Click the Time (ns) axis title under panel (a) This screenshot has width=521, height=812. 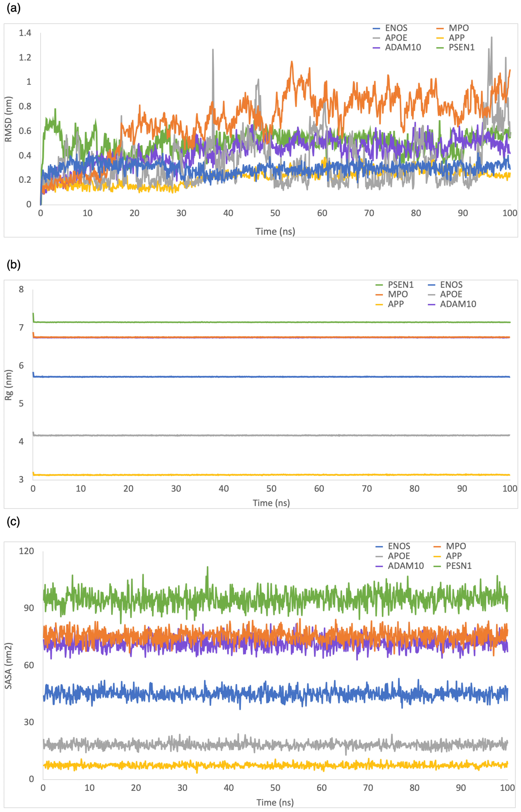[x=275, y=232]
